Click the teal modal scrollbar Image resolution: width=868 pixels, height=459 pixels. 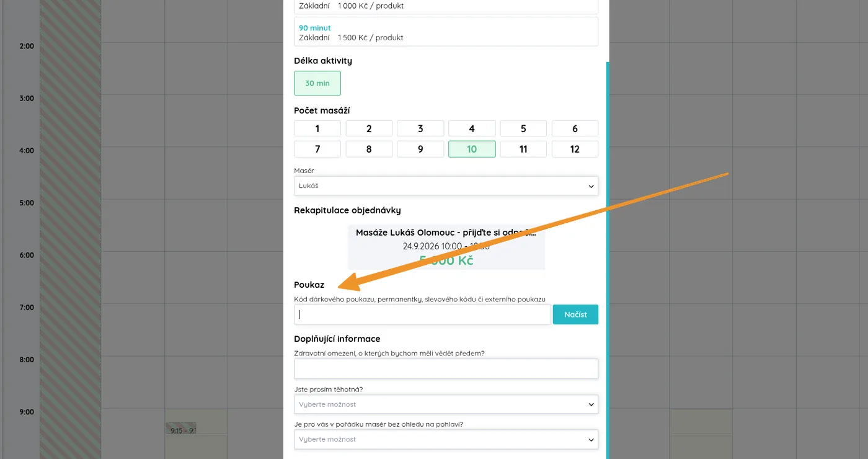[x=608, y=261]
